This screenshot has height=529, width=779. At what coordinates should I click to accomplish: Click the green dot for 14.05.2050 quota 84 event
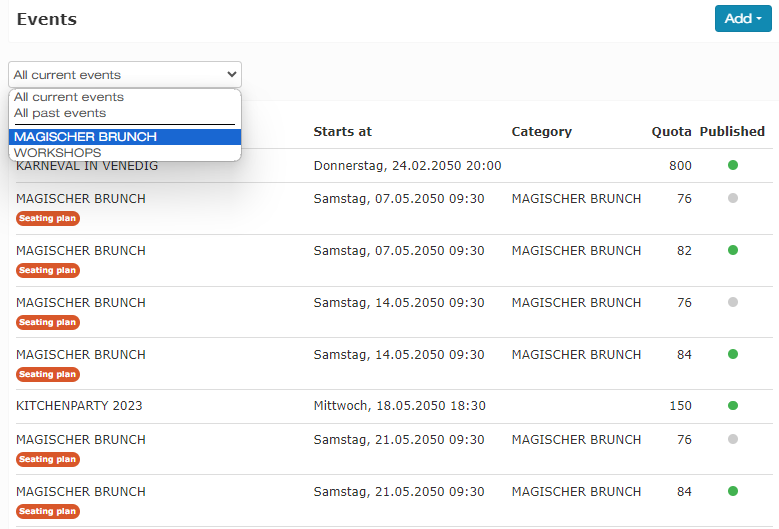coord(733,354)
